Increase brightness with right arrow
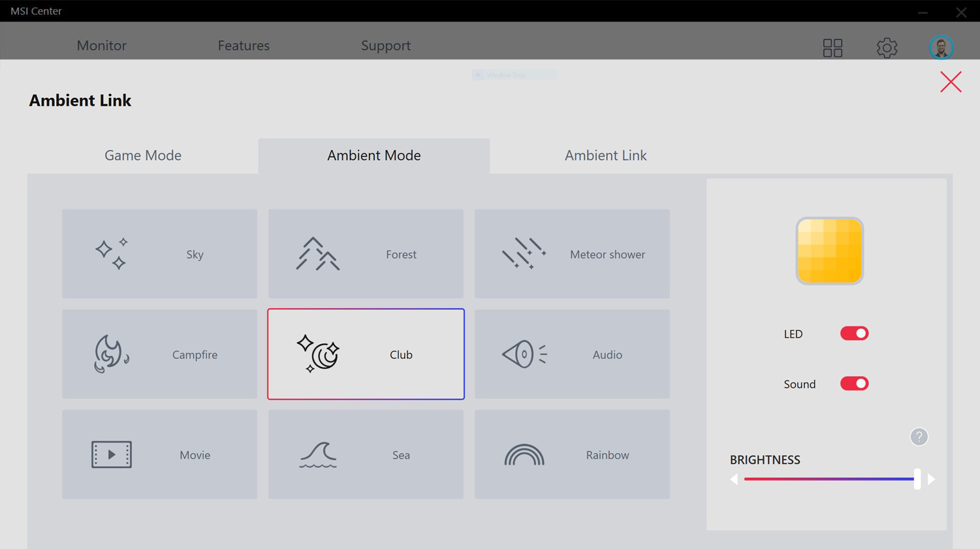 932,479
